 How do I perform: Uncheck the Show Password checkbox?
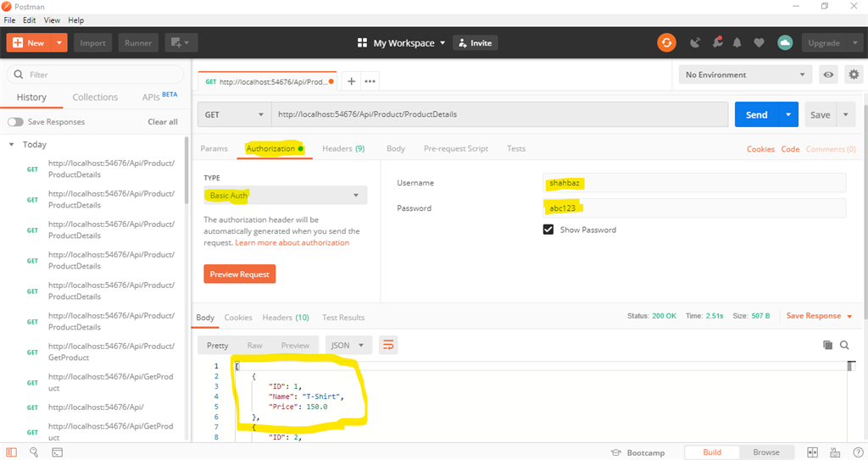548,230
